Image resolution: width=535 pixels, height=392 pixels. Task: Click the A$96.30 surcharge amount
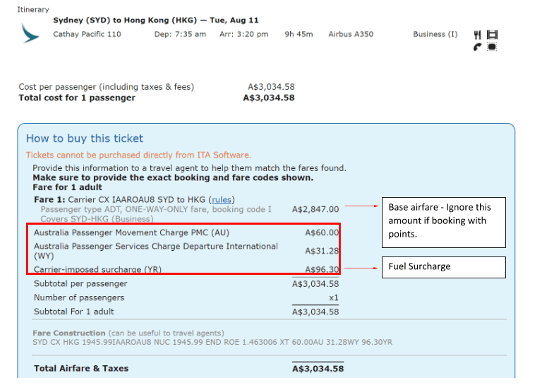tap(322, 269)
